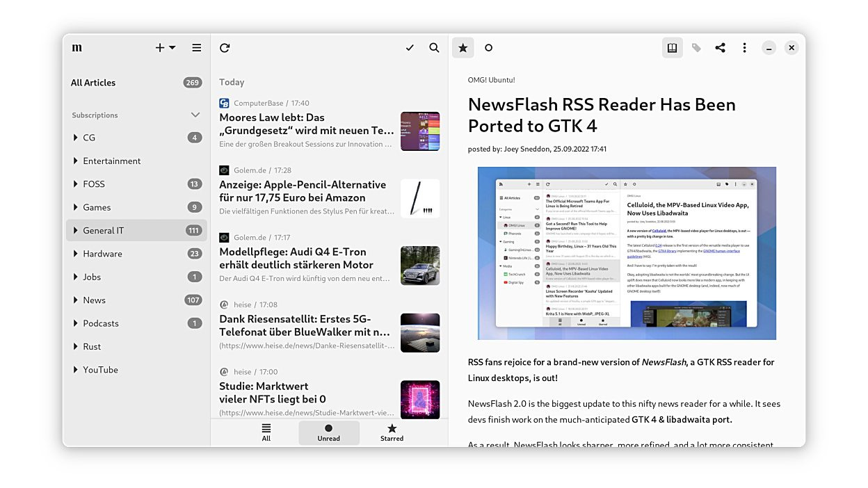This screenshot has height=488, width=868.
Task: Select All Articles in sidebar
Action: (x=136, y=83)
